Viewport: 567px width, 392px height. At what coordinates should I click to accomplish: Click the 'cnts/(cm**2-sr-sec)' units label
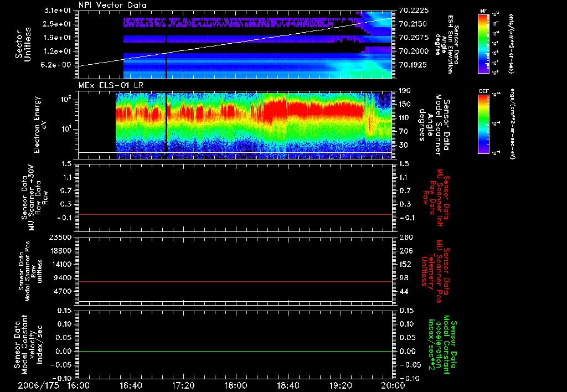click(511, 44)
